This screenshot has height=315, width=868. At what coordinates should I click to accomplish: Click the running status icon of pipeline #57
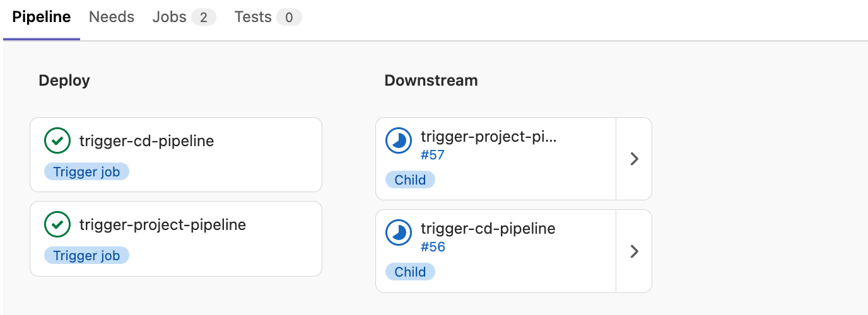click(399, 141)
